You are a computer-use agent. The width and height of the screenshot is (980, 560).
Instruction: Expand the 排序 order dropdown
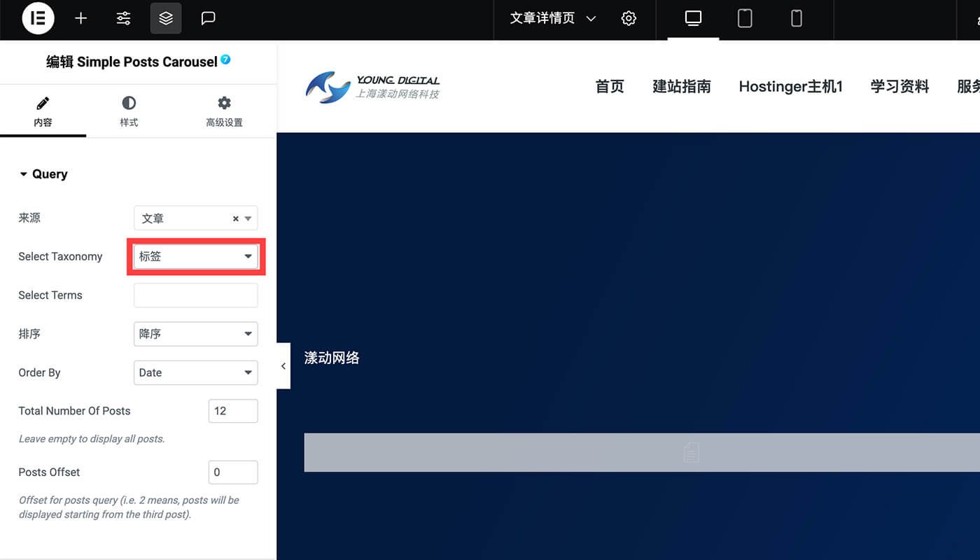[195, 334]
